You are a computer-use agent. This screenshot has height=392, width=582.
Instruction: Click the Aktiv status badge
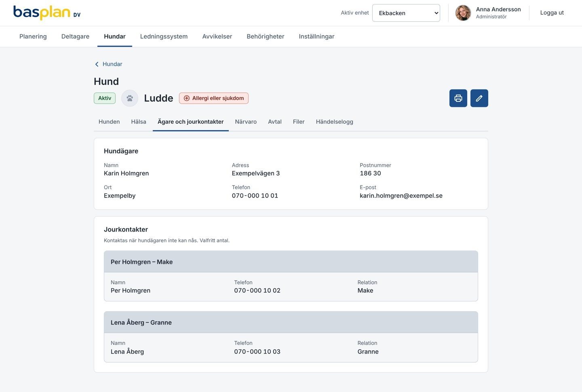[105, 98]
